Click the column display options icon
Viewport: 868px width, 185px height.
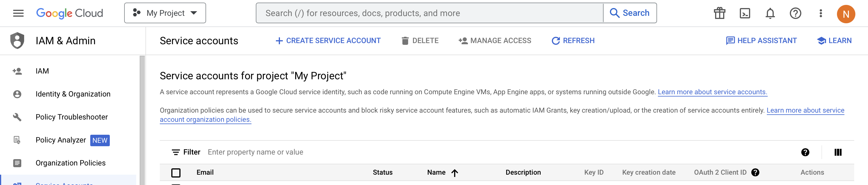pos(838,152)
